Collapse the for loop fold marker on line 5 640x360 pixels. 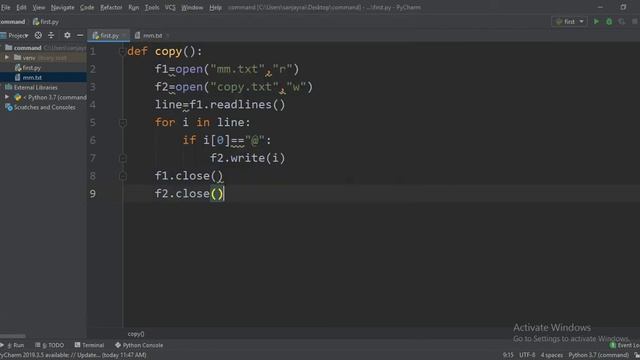pos(122,122)
